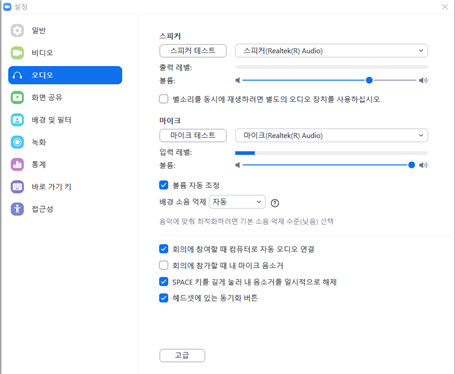Uncheck 볼륨 자동 조정
The width and height of the screenshot is (455, 374).
click(164, 185)
